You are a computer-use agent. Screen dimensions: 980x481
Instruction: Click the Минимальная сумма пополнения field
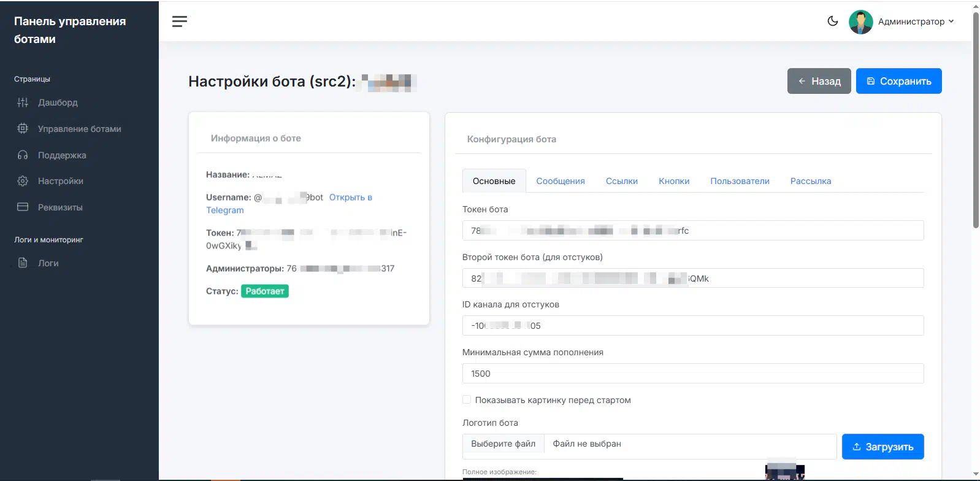692,374
